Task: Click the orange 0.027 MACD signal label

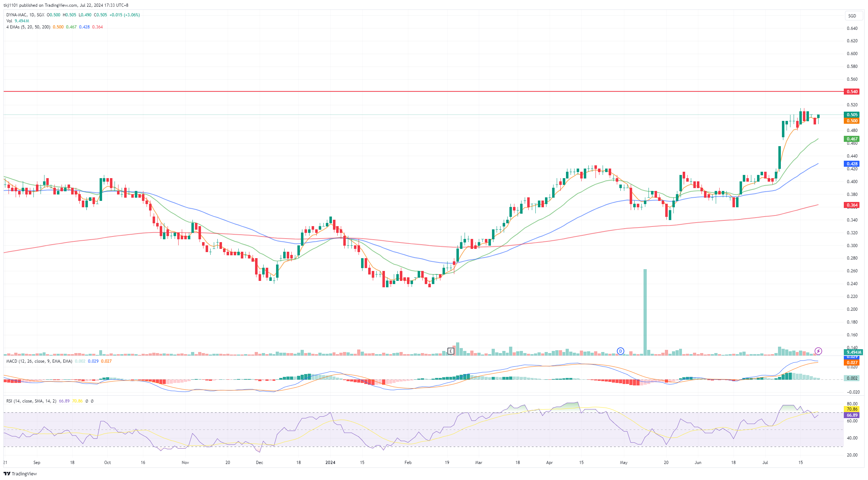Action: [852, 363]
